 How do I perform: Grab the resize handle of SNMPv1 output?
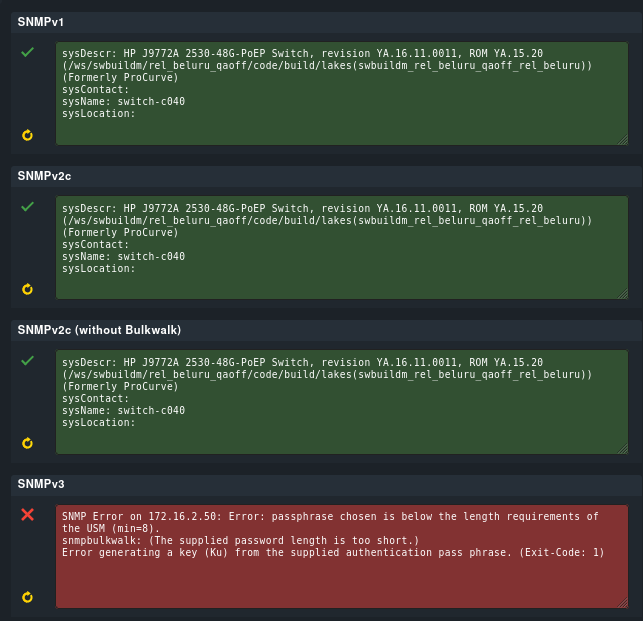pyautogui.click(x=623, y=141)
